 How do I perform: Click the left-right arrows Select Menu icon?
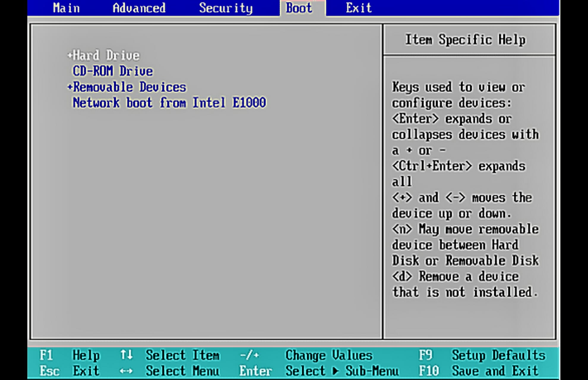[126, 371]
